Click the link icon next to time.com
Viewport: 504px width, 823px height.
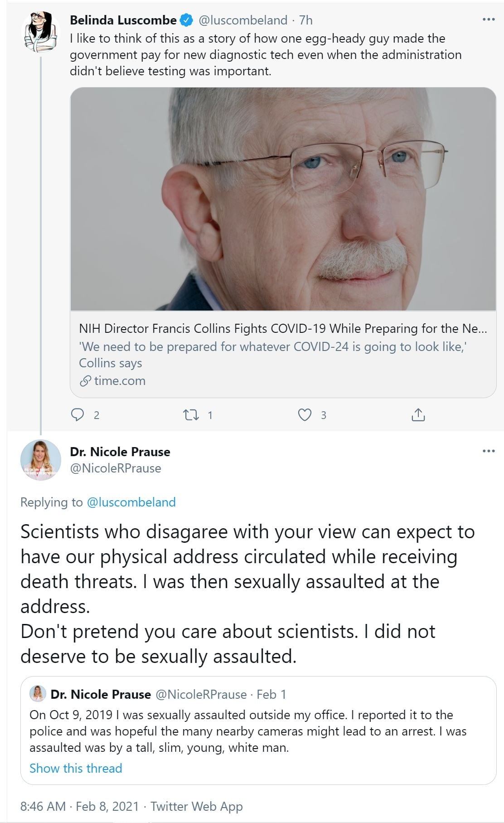pyautogui.click(x=85, y=381)
